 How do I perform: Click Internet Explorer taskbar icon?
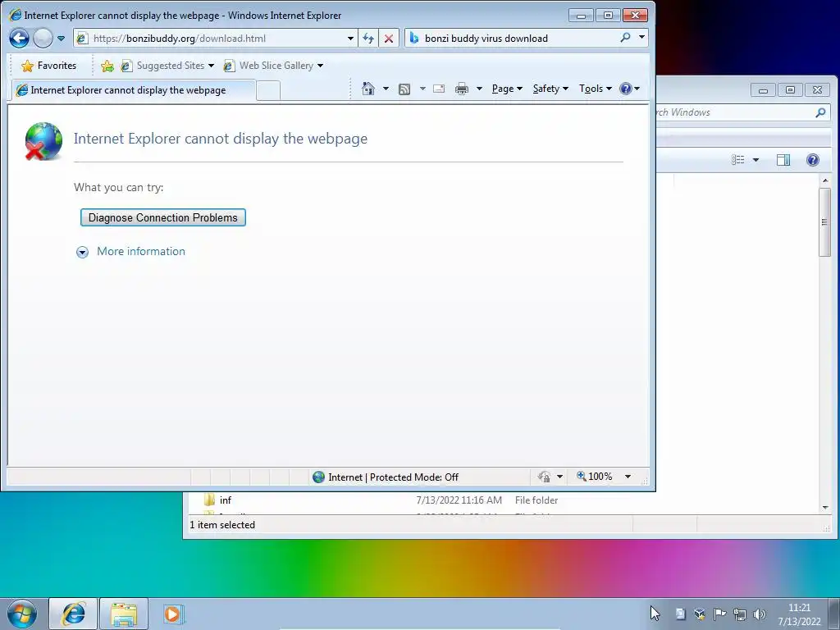(x=73, y=614)
